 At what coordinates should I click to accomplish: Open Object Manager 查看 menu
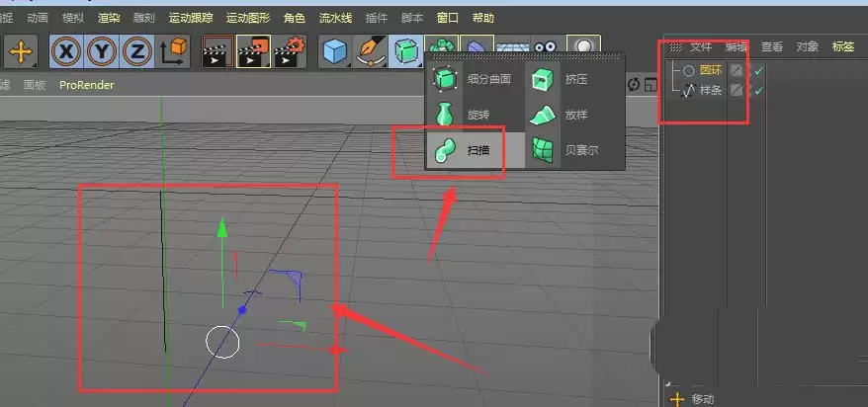pos(772,46)
